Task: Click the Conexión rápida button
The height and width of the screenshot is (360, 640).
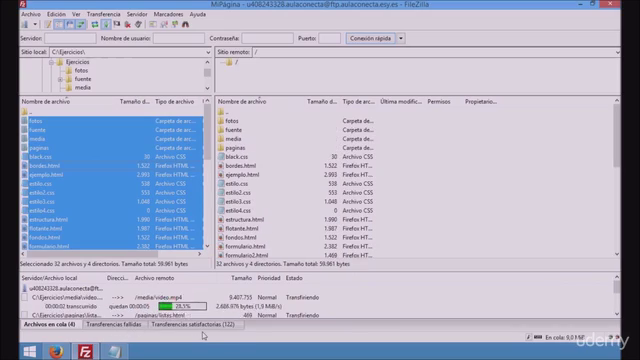Action: pos(370,38)
